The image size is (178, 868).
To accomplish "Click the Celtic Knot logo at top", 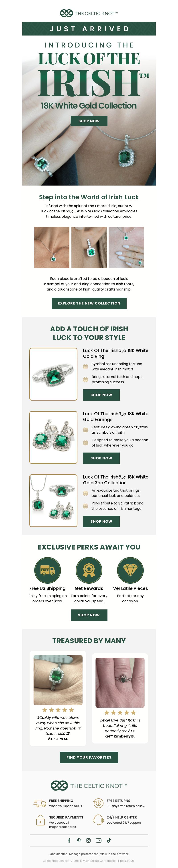I will [89, 14].
